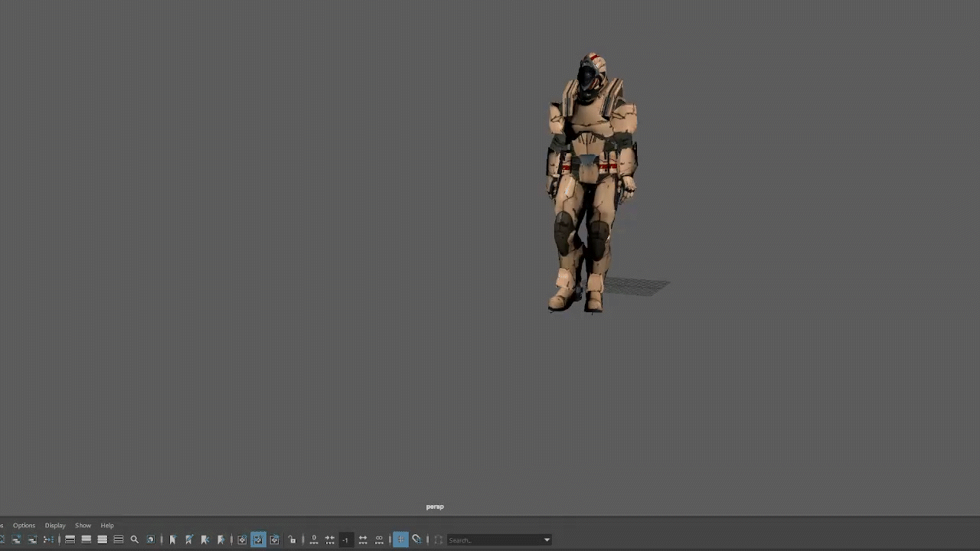Click the add bookmark flag icon

click(x=173, y=540)
